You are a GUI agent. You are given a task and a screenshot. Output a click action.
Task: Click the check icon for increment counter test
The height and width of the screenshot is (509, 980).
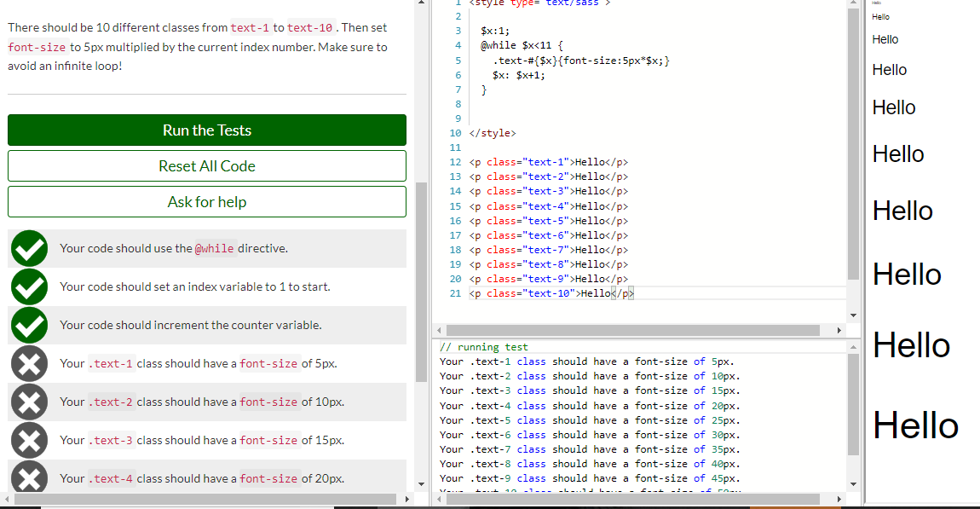pos(29,325)
